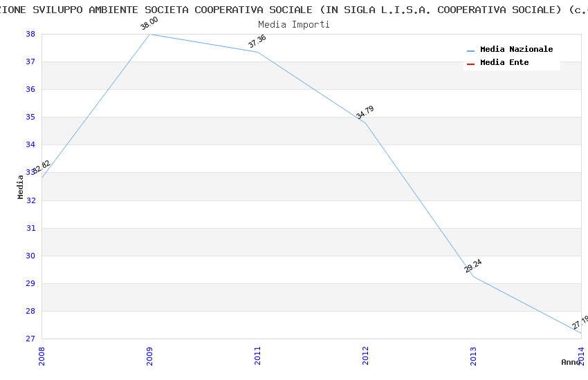Click the red Media Ente legend swatch

tap(471, 64)
